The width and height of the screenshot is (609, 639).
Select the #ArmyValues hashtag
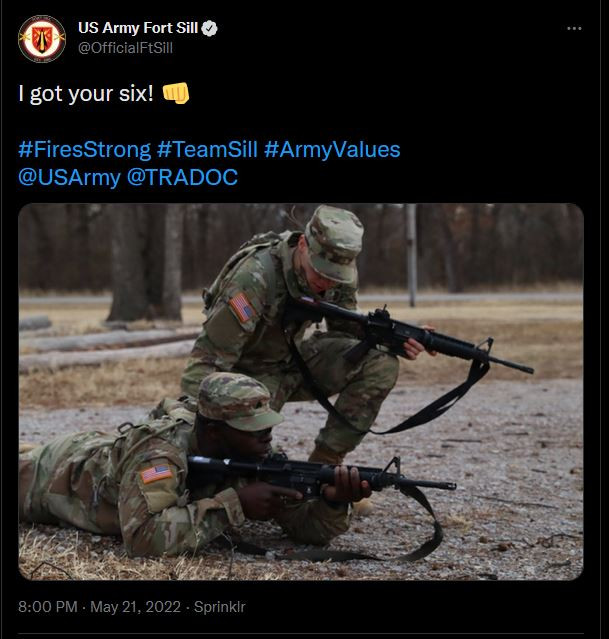coord(332,150)
